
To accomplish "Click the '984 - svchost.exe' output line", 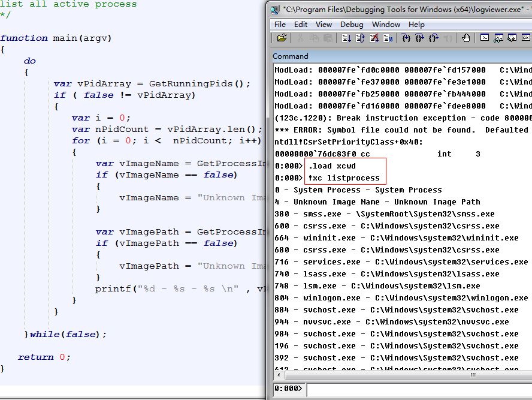I will 397,334.
